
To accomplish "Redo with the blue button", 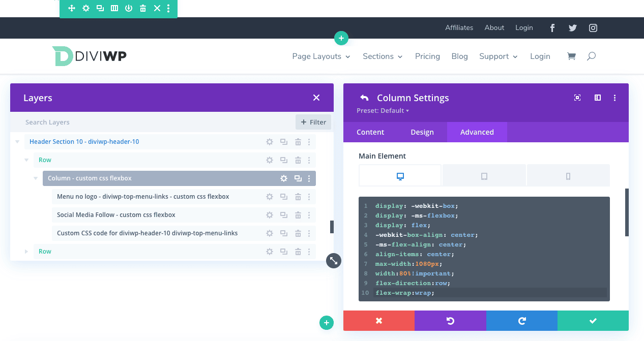I will (x=522, y=321).
